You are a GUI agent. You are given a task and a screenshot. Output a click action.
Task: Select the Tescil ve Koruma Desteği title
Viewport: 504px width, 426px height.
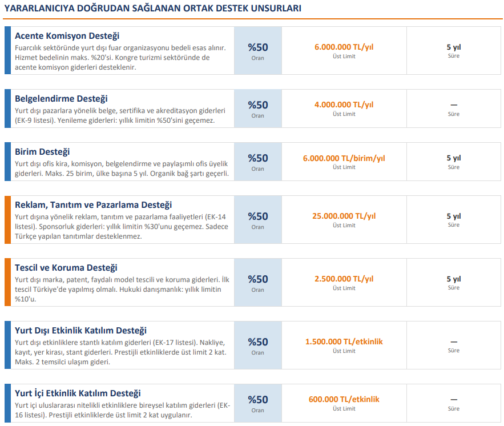(66, 268)
